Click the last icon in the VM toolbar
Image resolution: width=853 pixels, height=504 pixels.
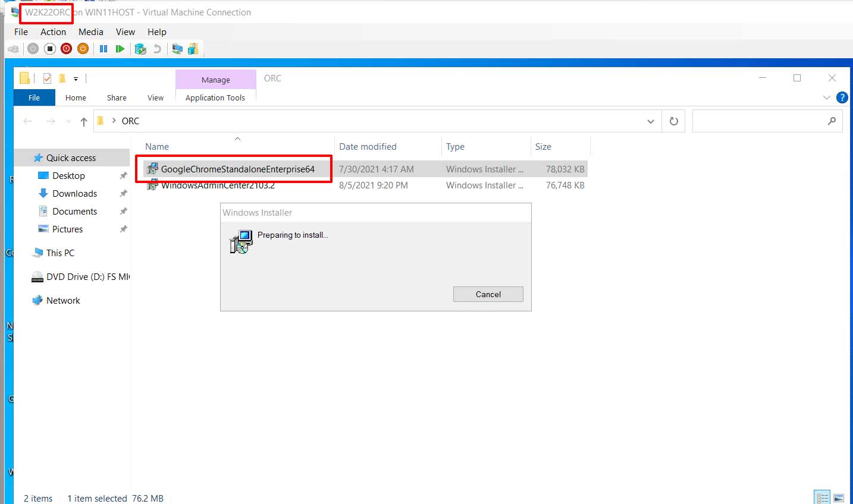tap(193, 49)
